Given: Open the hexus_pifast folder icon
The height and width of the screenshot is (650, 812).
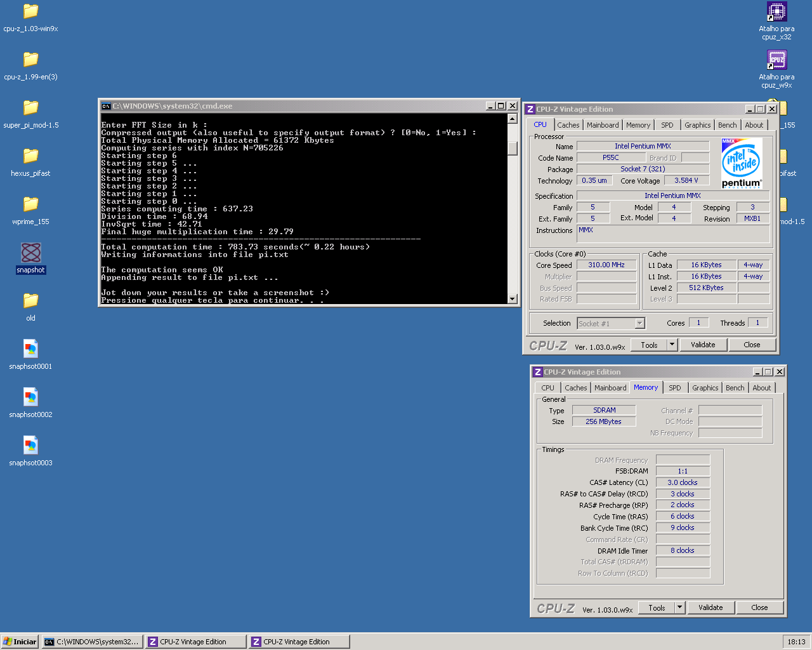Looking at the screenshot, I should [x=30, y=156].
